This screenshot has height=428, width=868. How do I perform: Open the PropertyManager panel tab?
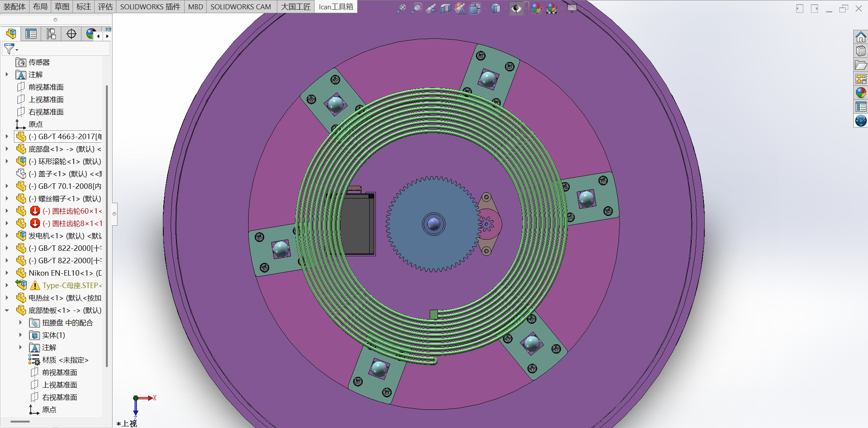pos(31,34)
